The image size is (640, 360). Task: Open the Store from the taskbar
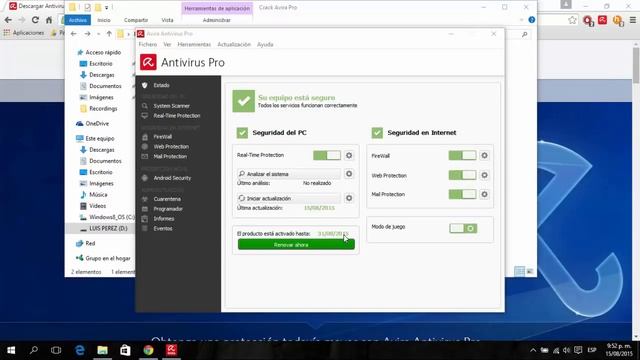[125, 350]
